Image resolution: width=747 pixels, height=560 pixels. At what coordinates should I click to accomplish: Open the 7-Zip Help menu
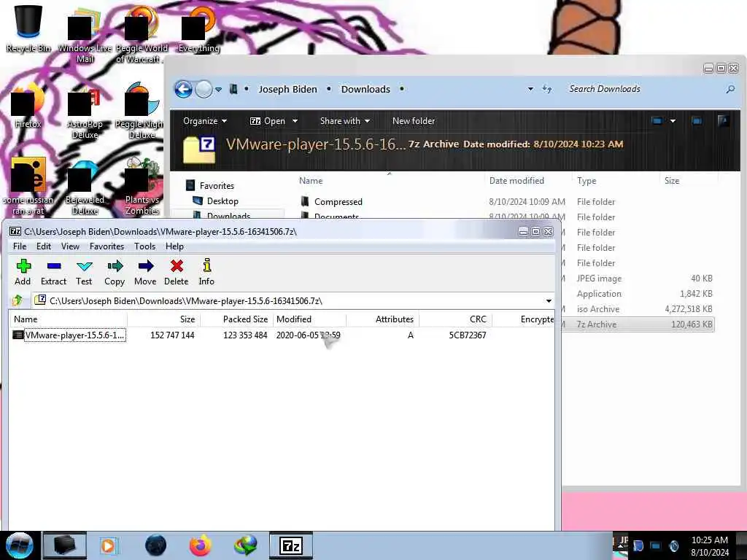point(174,246)
